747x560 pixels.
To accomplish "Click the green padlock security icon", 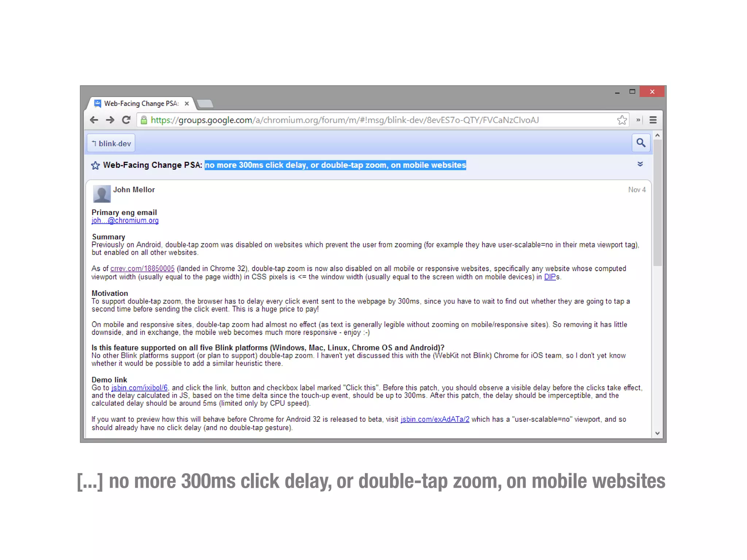I will coord(144,120).
